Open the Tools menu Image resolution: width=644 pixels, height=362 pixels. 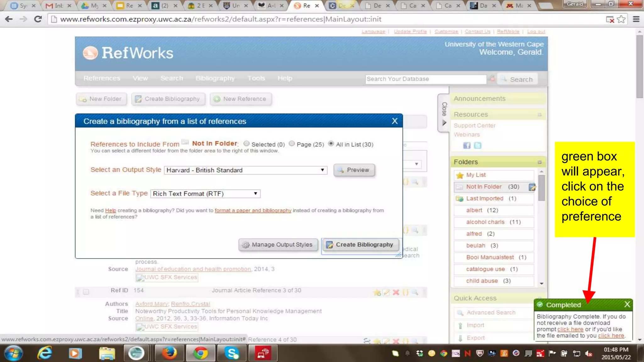(x=256, y=78)
